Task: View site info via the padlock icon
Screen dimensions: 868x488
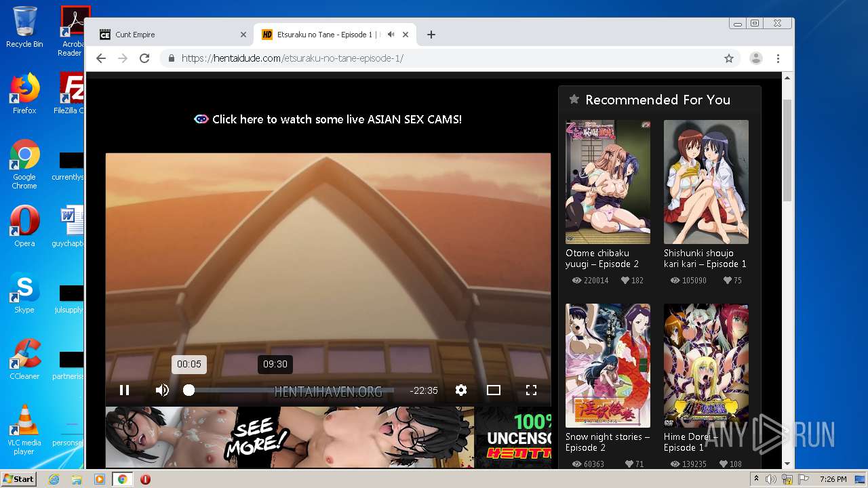Action: click(172, 58)
